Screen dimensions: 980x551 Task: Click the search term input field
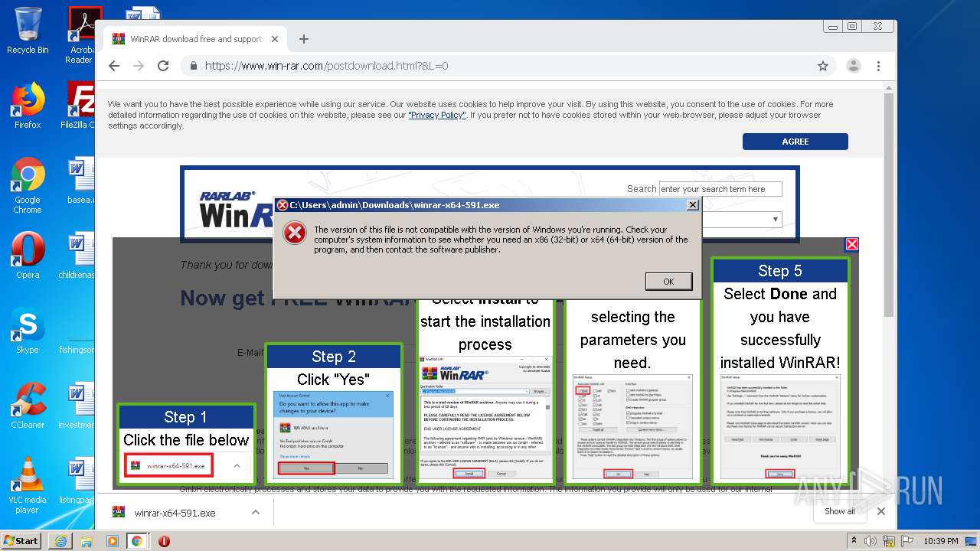coord(720,189)
